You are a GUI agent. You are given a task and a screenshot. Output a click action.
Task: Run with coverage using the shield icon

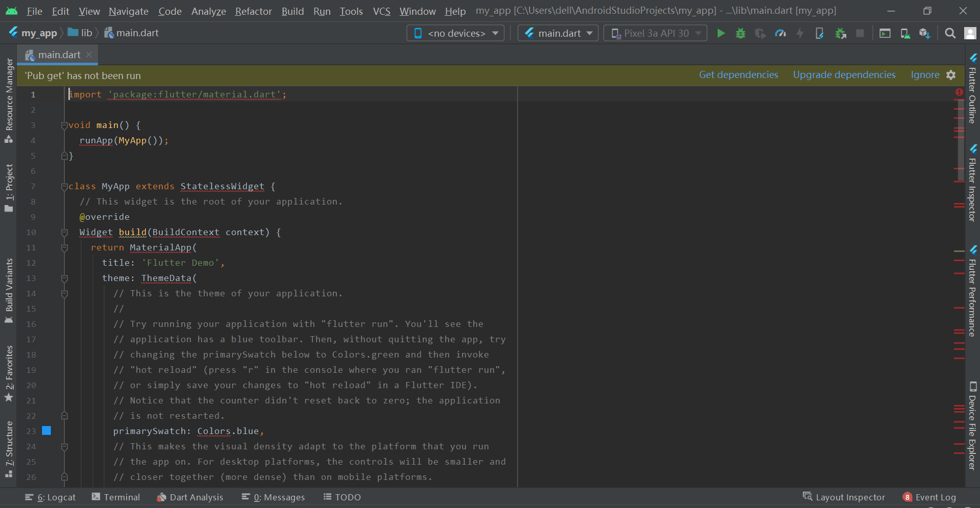pyautogui.click(x=761, y=33)
